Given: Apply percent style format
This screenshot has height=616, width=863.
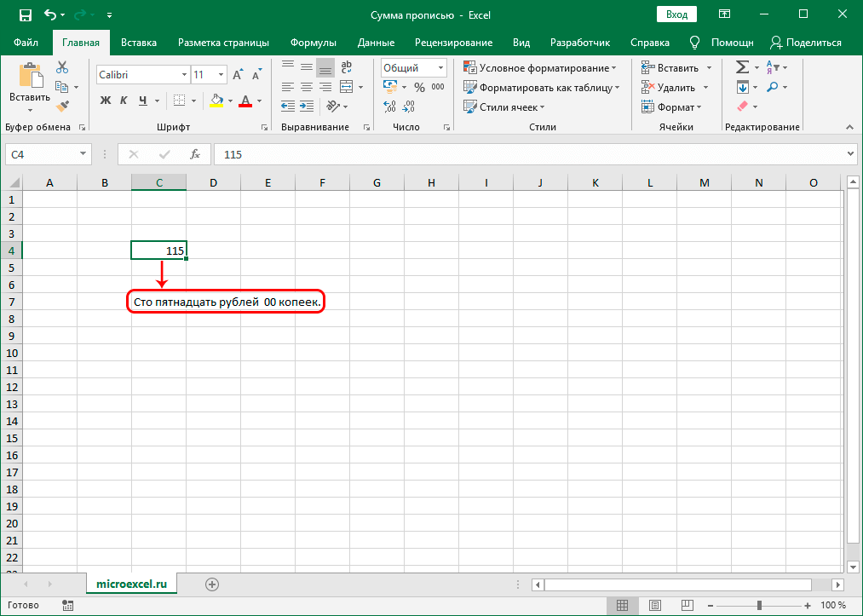Looking at the screenshot, I should click(x=419, y=88).
